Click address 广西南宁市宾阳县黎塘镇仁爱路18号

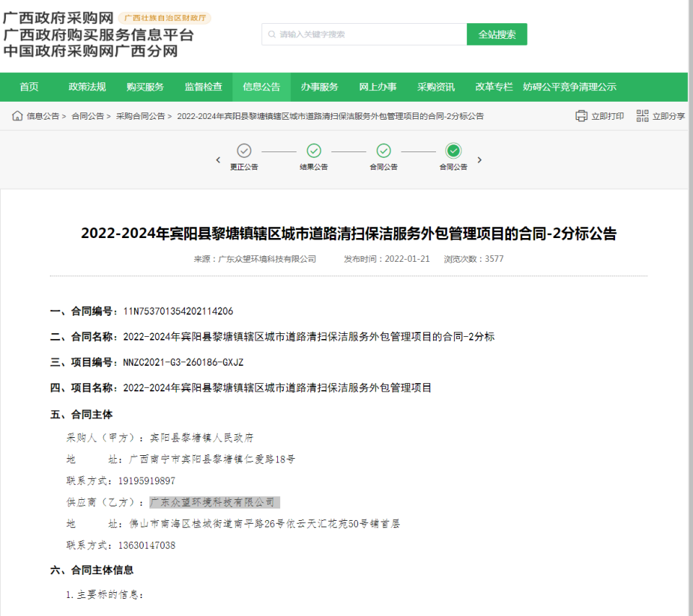tap(212, 459)
